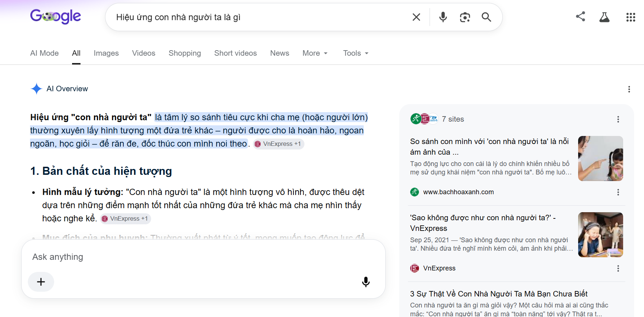Click the search query input field
Image resolution: width=644 pixels, height=317 pixels.
coord(260,17)
